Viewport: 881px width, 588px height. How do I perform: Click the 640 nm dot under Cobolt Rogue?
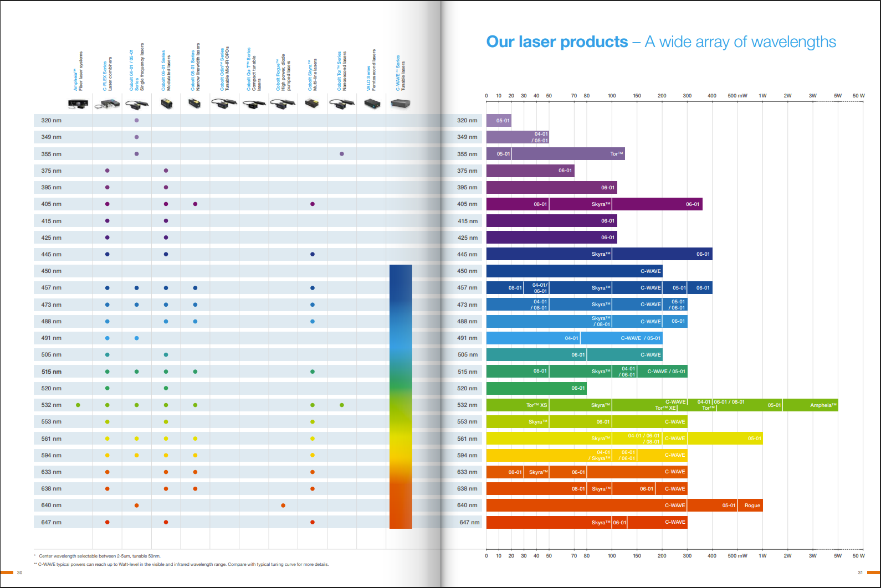click(283, 506)
